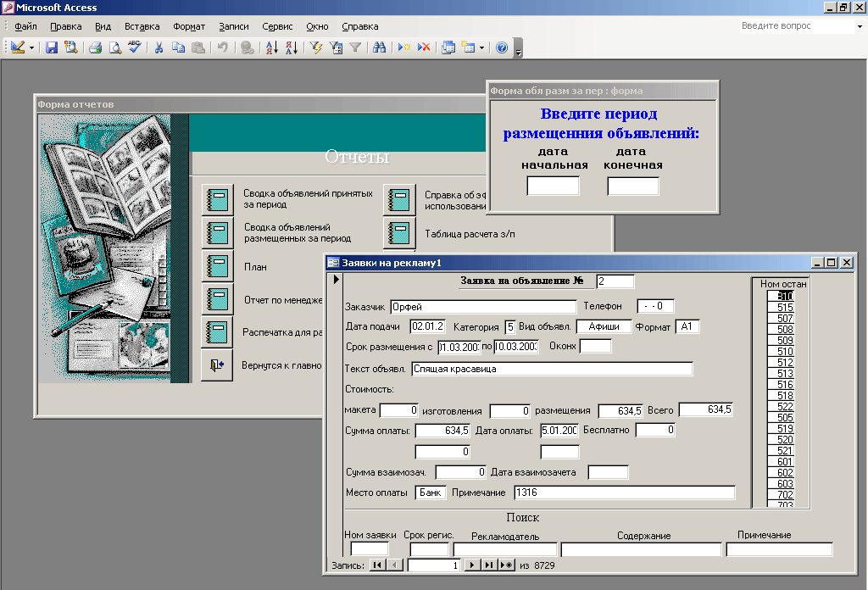Go to next record navigation button

471,565
